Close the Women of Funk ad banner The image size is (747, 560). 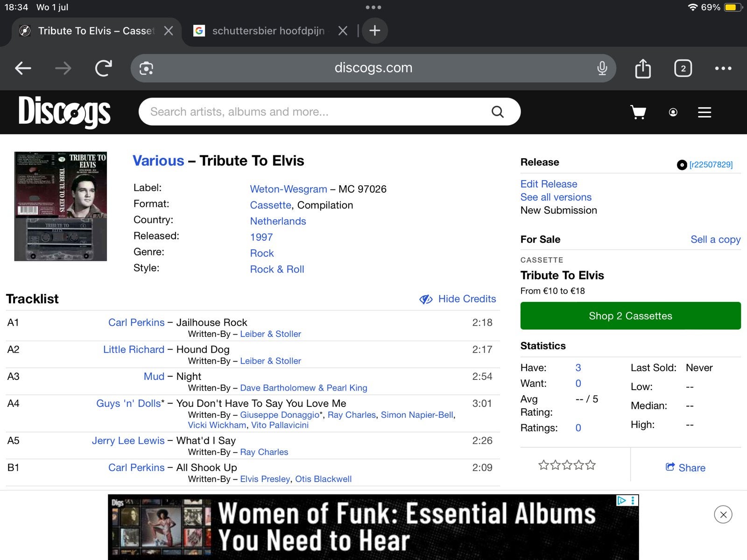[723, 515]
